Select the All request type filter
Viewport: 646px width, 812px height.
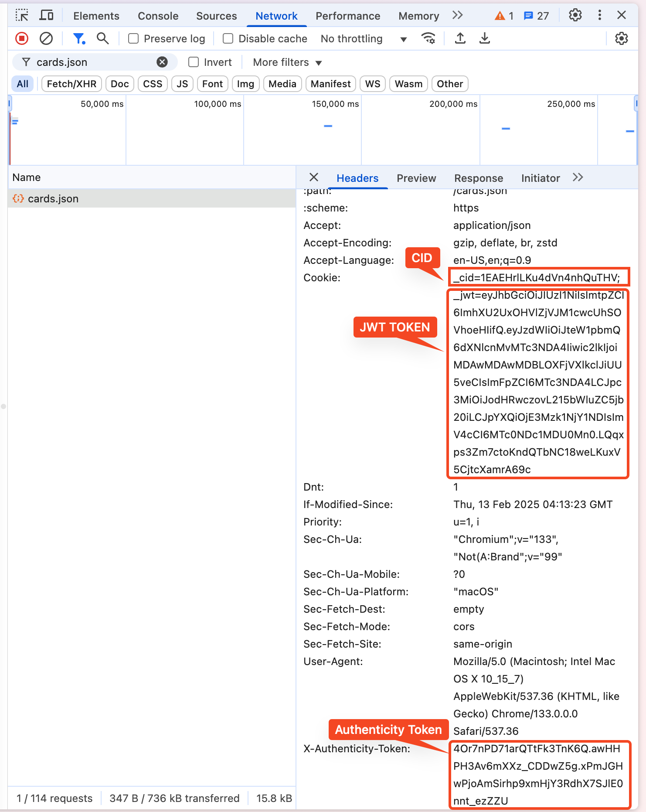pos(23,84)
